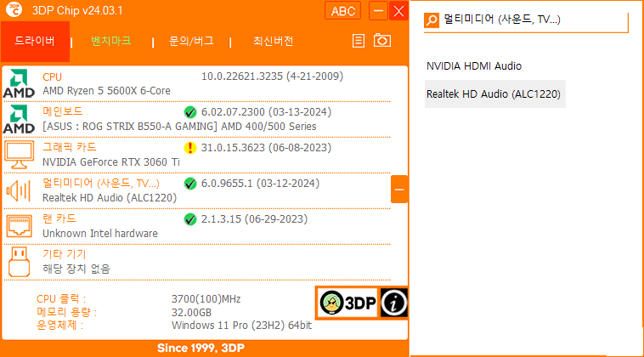
Task: Select Realtek HD Audio (ALC1220) list entry
Action: (x=494, y=93)
